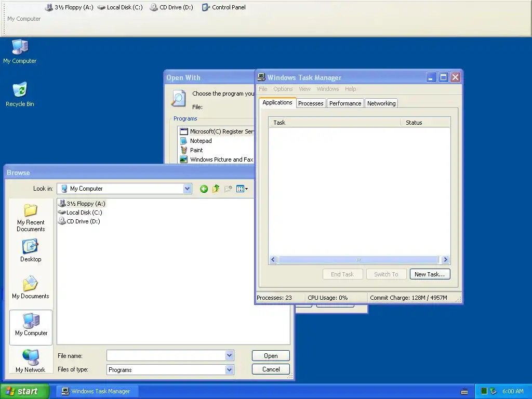Click Commit Charge status text
Screen dimensions: 532x399
(x=408, y=298)
